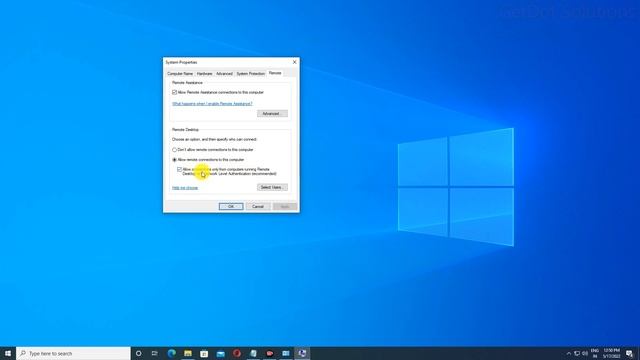Dismiss dialog with the Cancel button
Viewport: 640px width, 360px height.
(x=258, y=207)
